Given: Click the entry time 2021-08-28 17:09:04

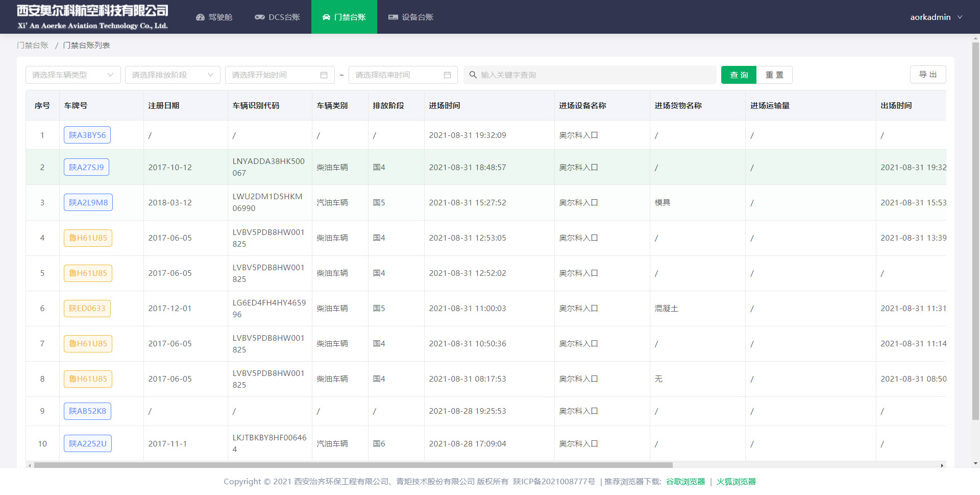Looking at the screenshot, I should 468,443.
